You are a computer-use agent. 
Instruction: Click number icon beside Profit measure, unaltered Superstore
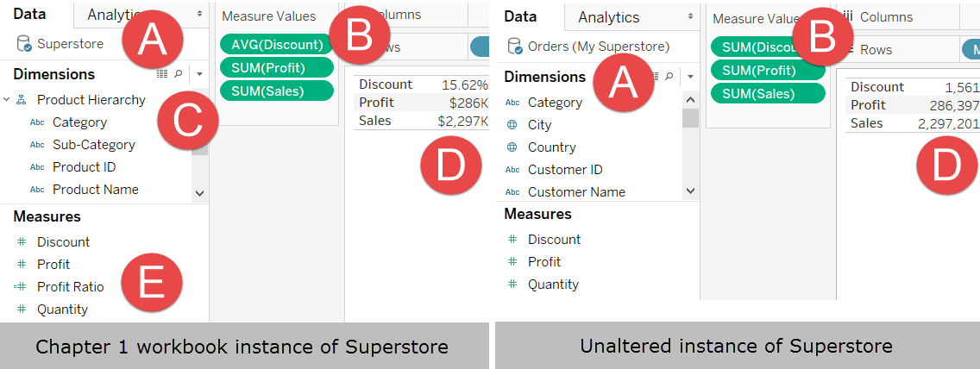(512, 261)
